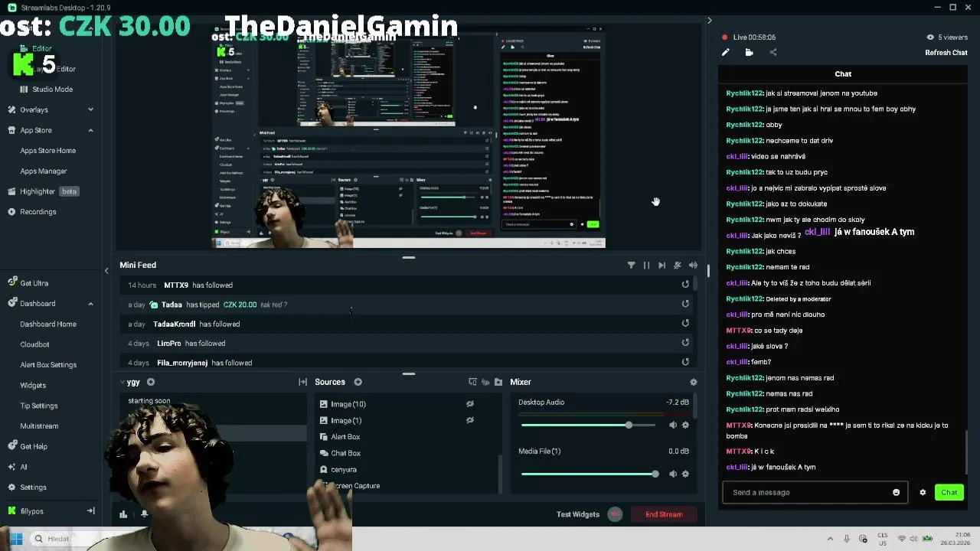Click the add folder icon in Sources
Image resolution: width=980 pixels, height=551 pixels.
pyautogui.click(x=498, y=382)
